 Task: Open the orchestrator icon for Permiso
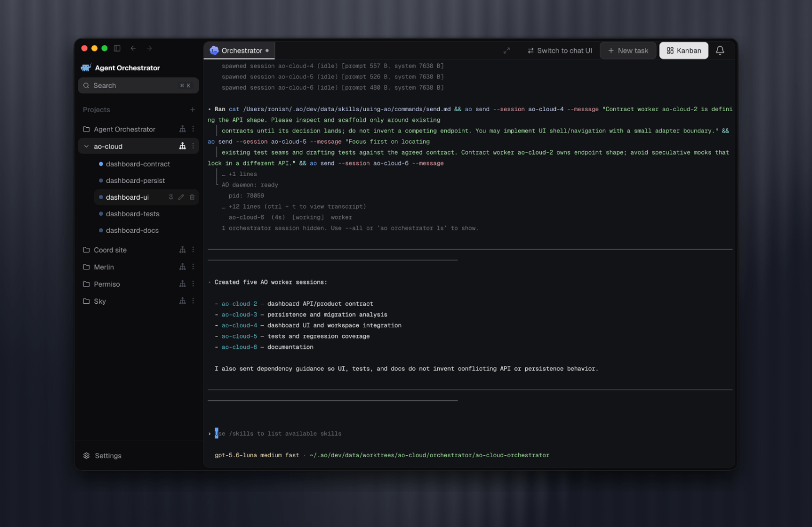(183, 284)
